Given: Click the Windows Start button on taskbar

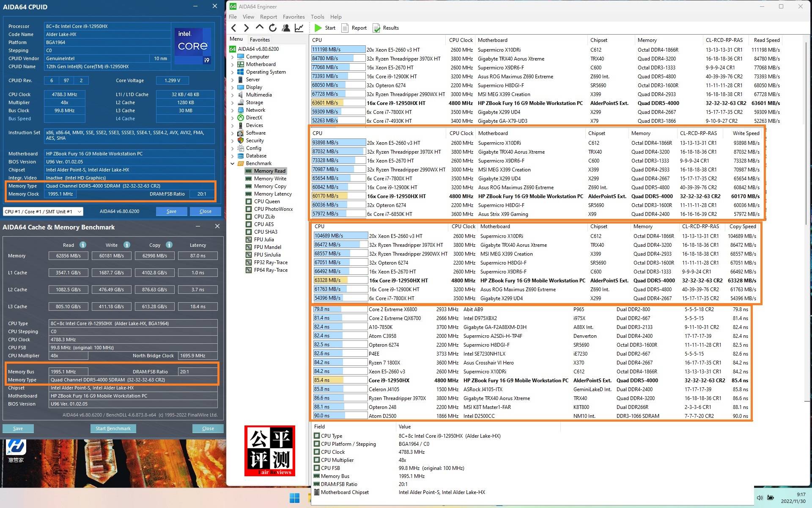Looking at the screenshot, I should [295, 498].
